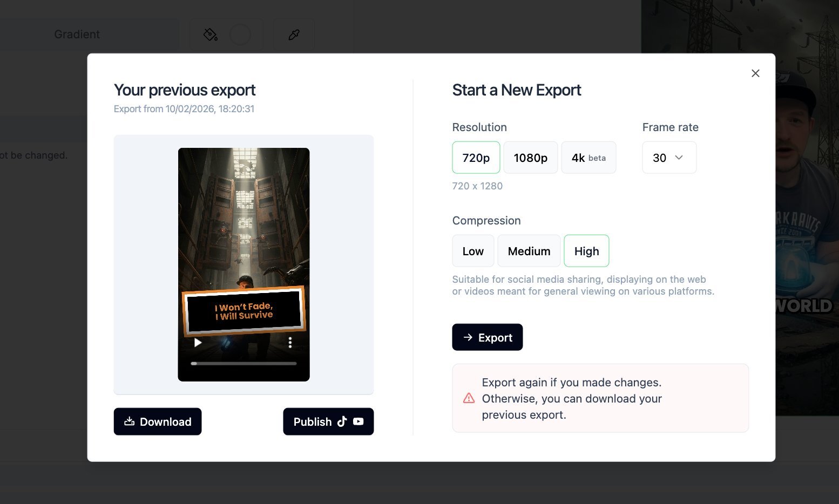Image resolution: width=839 pixels, height=504 pixels.
Task: Click the paint bucket fill icon
Action: pos(210,35)
